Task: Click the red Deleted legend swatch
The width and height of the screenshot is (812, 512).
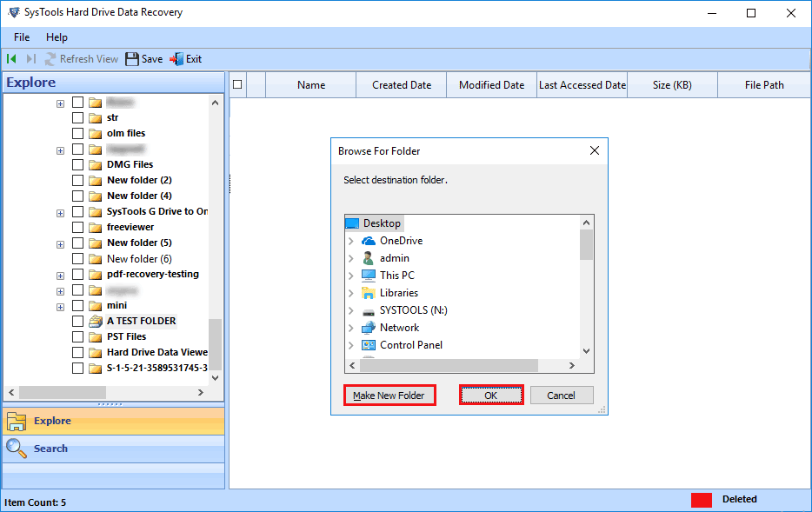Action: point(702,500)
